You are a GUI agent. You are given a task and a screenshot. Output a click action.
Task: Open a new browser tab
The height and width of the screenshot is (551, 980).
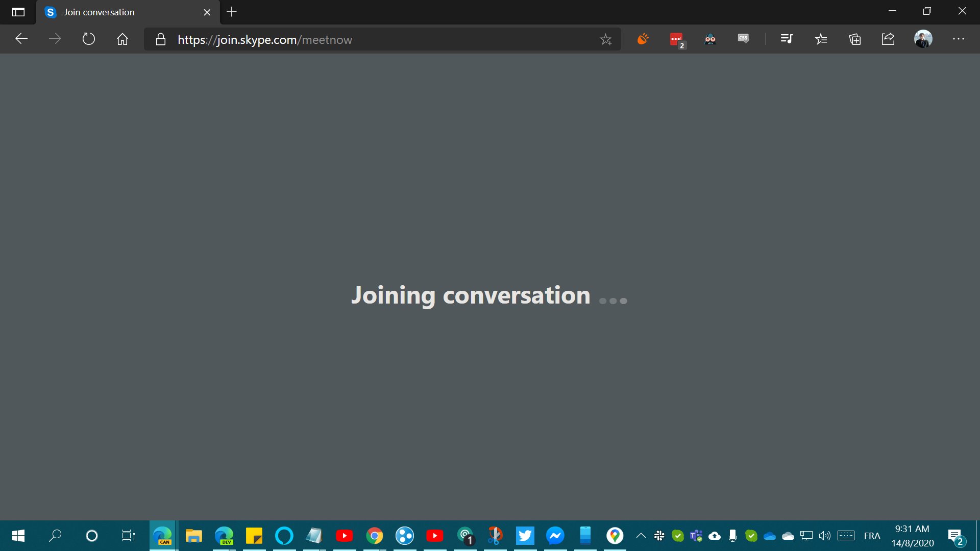(x=232, y=12)
